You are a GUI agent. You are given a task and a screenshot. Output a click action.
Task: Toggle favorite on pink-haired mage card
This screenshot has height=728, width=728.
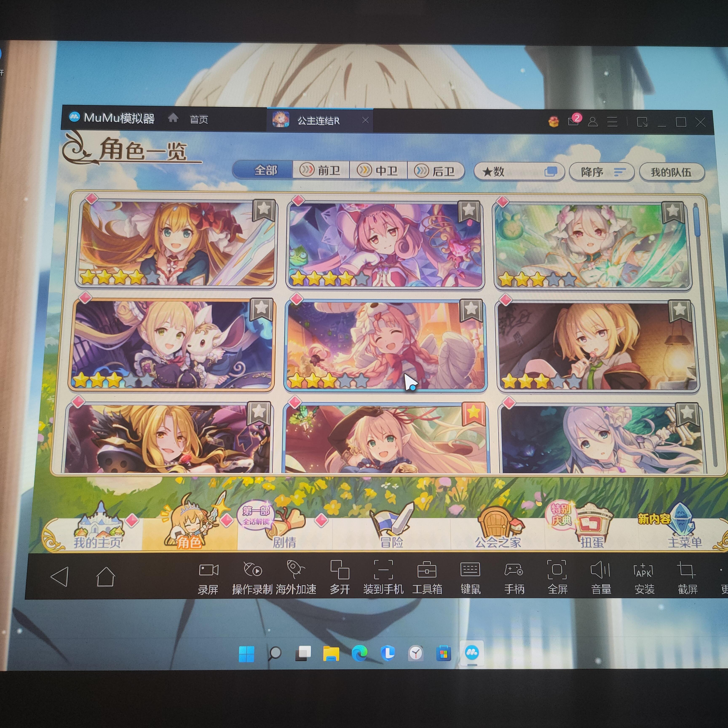tap(469, 211)
